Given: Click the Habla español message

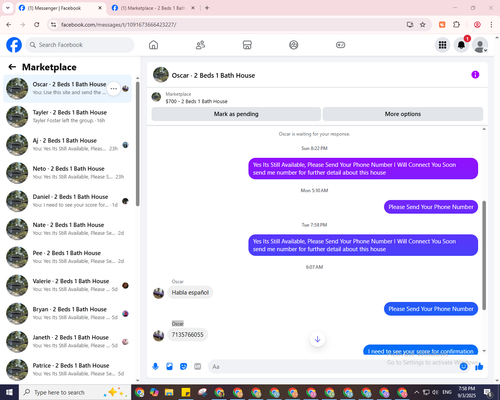Looking at the screenshot, I should pyautogui.click(x=190, y=293).
